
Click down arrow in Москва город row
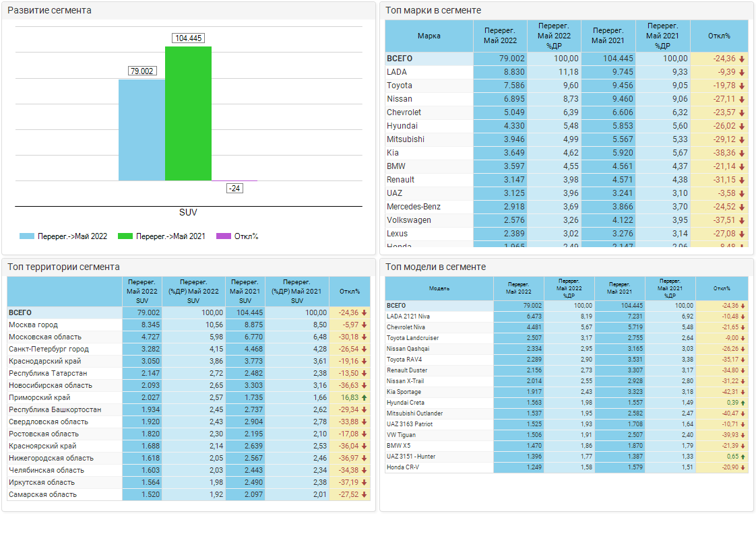pyautogui.click(x=365, y=325)
